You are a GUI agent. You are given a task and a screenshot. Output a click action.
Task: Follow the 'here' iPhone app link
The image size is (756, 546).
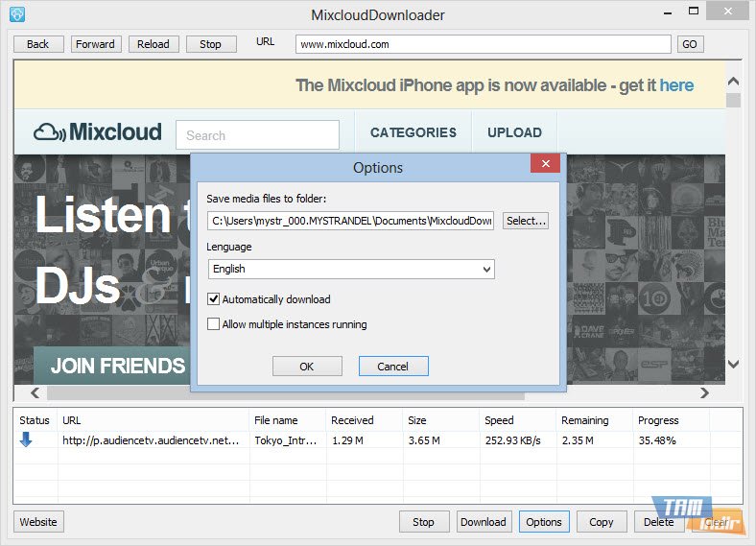[x=676, y=85]
